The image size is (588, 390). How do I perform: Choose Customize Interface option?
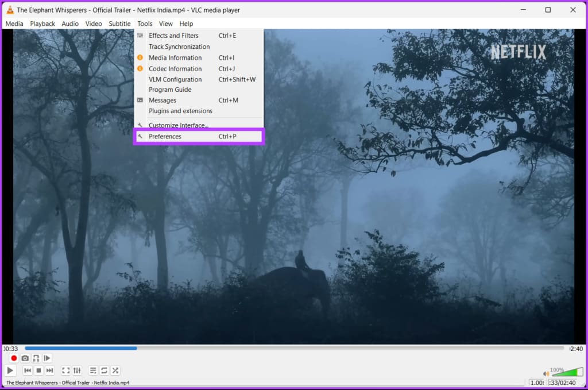pos(199,125)
